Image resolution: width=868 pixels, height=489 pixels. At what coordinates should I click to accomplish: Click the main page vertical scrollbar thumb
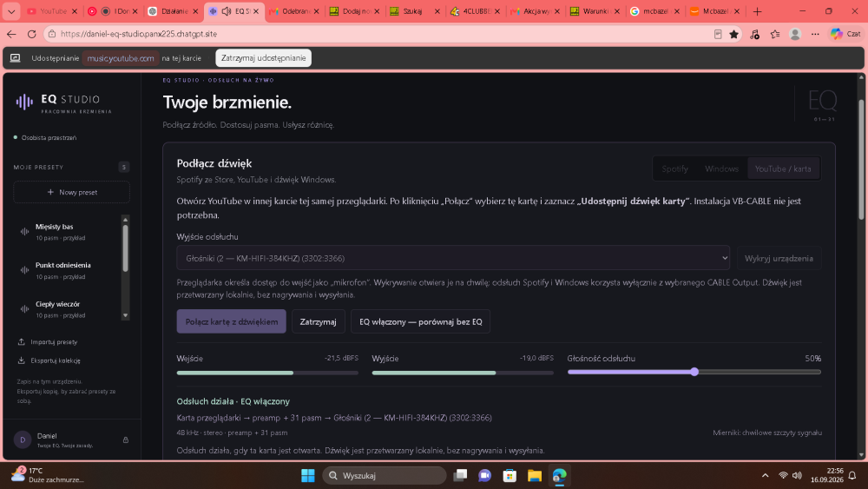tap(861, 159)
